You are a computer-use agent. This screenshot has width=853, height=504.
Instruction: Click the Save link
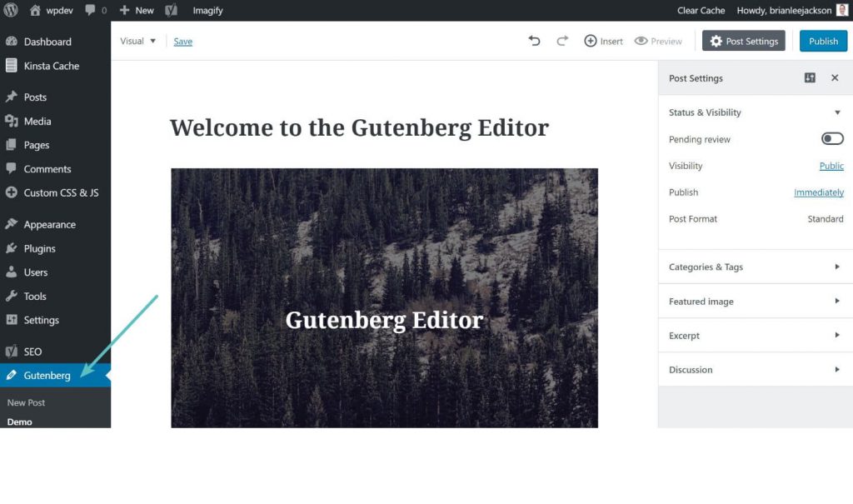click(x=182, y=42)
